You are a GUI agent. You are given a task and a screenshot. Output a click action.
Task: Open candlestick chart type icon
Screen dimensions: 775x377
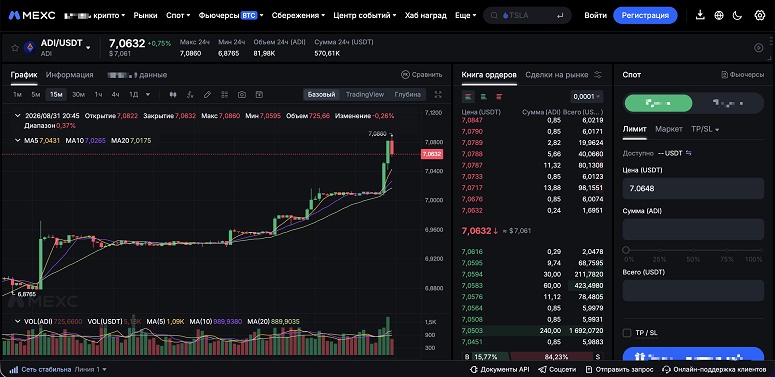(x=173, y=94)
